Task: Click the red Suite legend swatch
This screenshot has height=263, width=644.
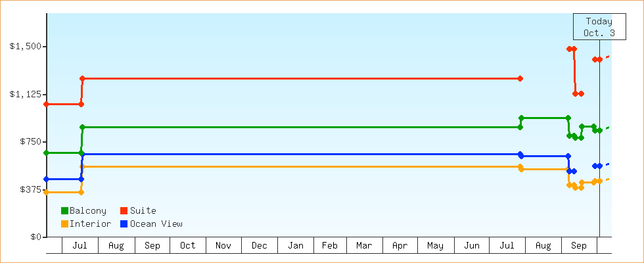Action: (124, 211)
